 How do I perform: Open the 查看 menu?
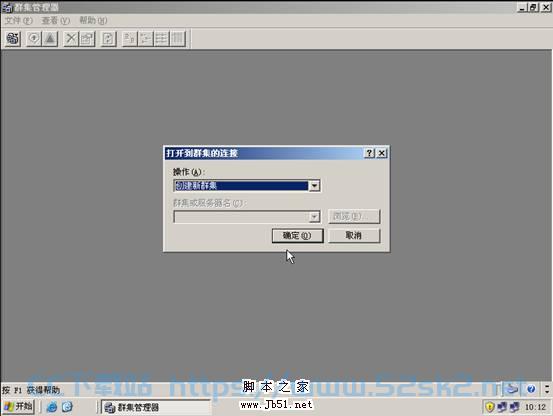coord(56,20)
